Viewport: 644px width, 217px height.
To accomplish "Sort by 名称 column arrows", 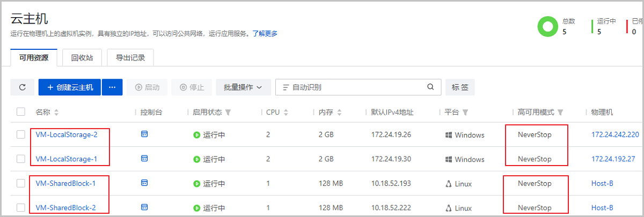I will pyautogui.click(x=56, y=113).
